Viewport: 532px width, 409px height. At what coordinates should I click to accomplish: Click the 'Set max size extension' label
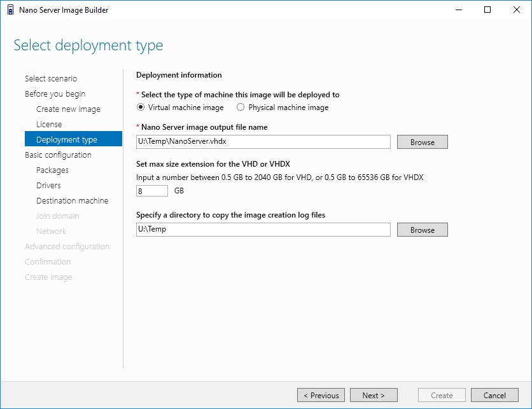tap(213, 164)
